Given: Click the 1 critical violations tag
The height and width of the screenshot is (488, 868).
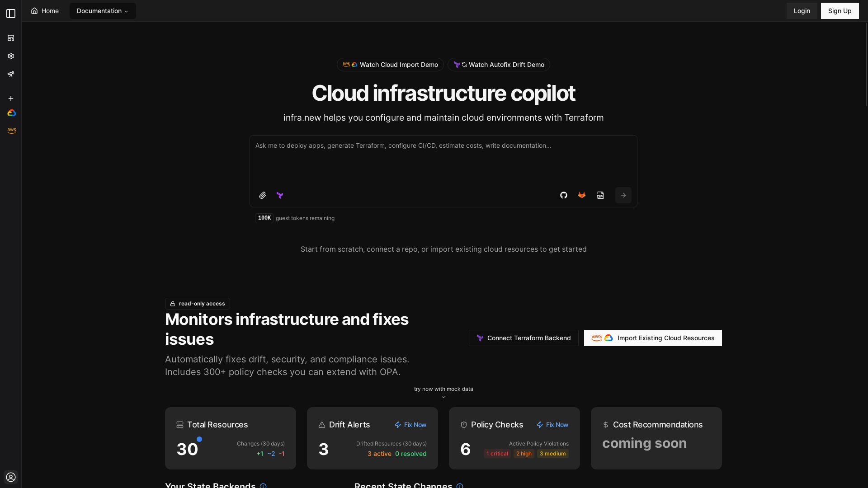Looking at the screenshot, I should pyautogui.click(x=497, y=454).
